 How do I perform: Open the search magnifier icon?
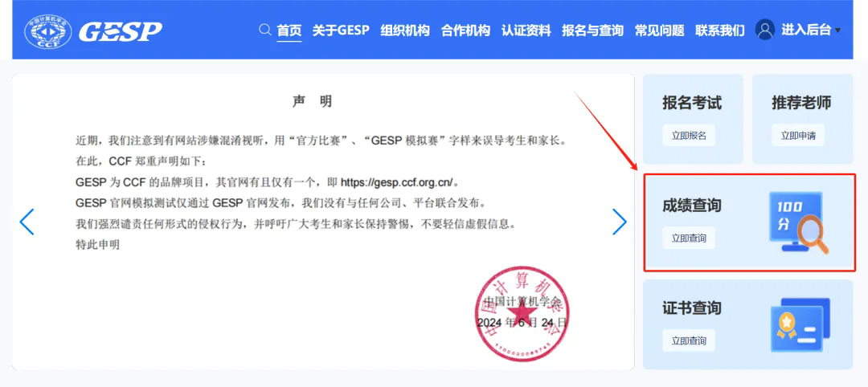(265, 29)
